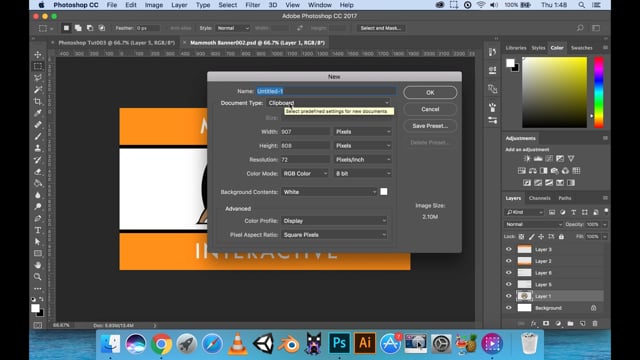Select the Magic Wand tool
The width and height of the screenshot is (640, 360).
[38, 89]
